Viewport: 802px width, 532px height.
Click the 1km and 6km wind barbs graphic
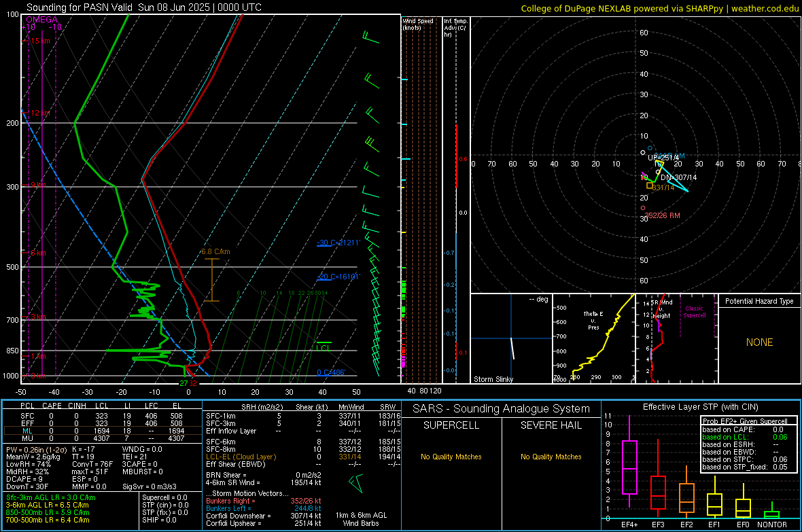tap(356, 483)
